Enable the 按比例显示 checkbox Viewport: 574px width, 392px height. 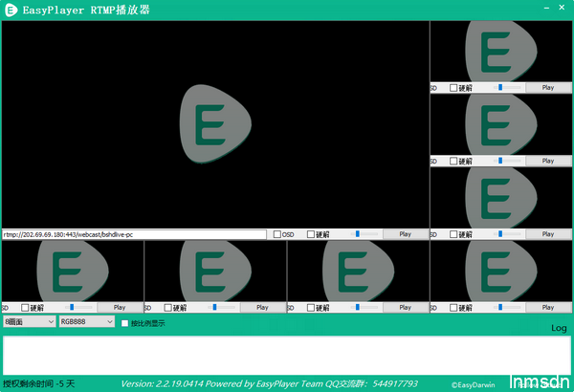tap(124, 323)
